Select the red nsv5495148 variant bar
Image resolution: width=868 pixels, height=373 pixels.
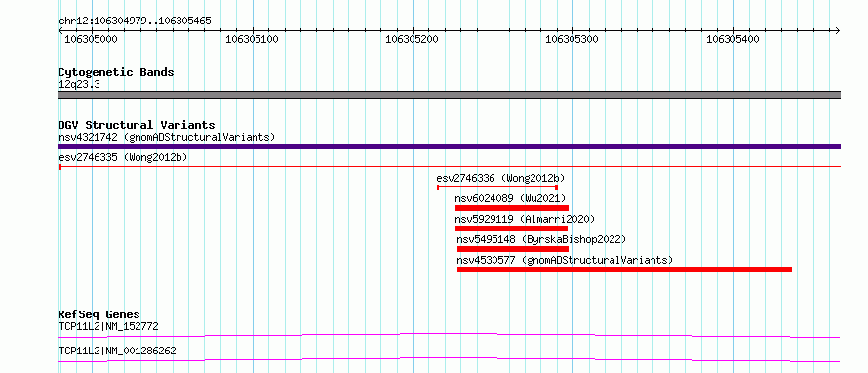(x=513, y=249)
